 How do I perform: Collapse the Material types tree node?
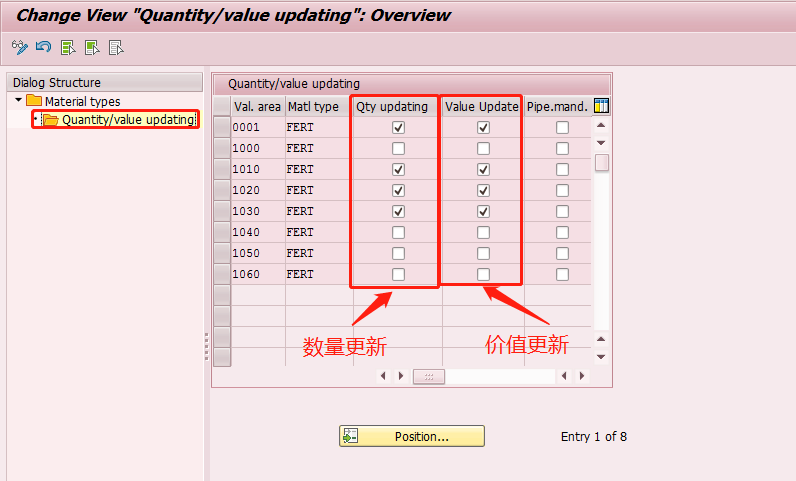coord(19,100)
